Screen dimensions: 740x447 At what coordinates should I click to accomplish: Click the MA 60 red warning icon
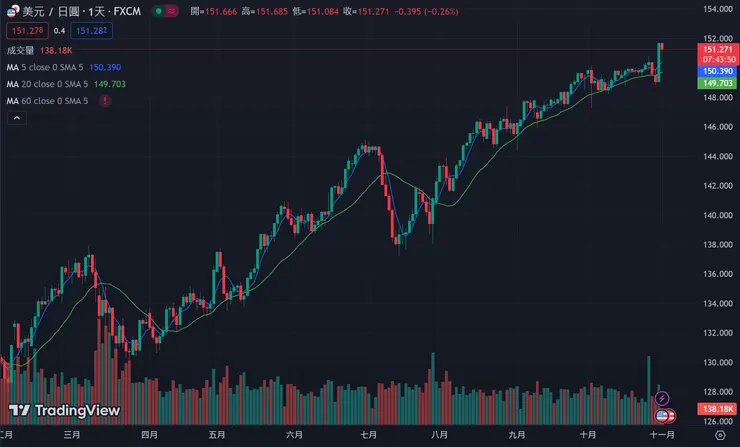pos(105,101)
